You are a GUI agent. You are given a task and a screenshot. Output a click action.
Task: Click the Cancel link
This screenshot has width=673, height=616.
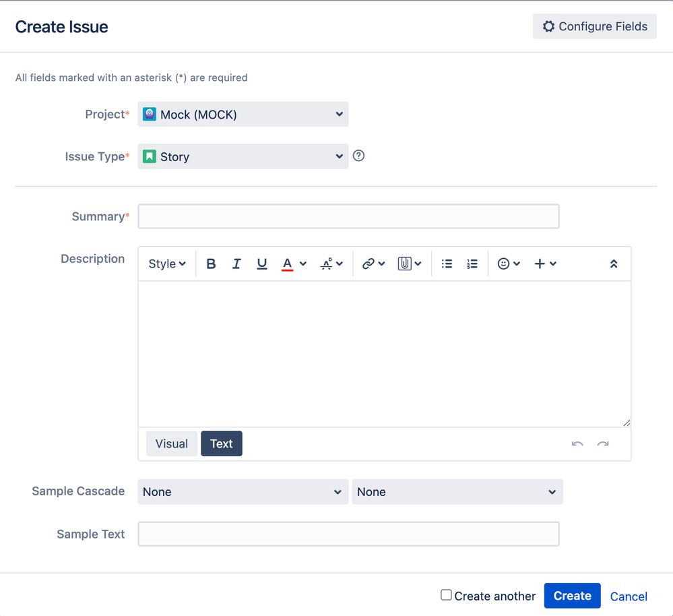point(629,596)
